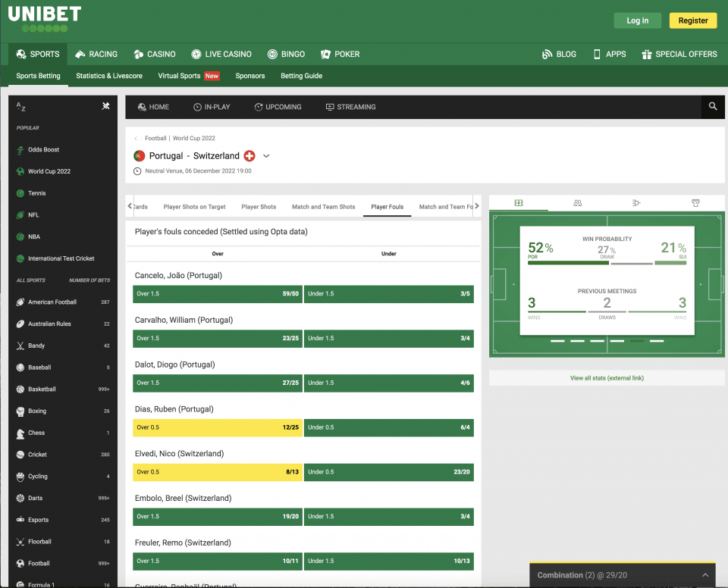728x588 pixels.
Task: Select Embolo Over 1.5 at 19/20
Action: click(218, 517)
